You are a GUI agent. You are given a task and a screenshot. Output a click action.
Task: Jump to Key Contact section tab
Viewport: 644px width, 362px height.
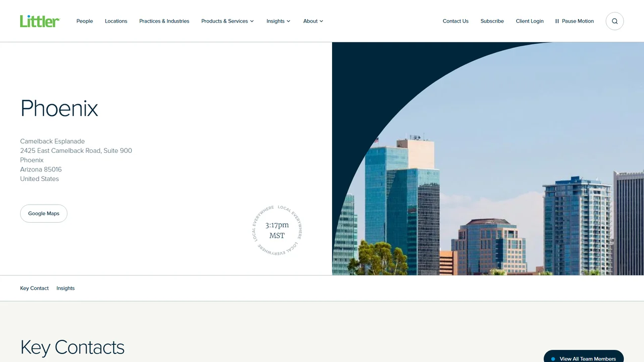coord(34,288)
